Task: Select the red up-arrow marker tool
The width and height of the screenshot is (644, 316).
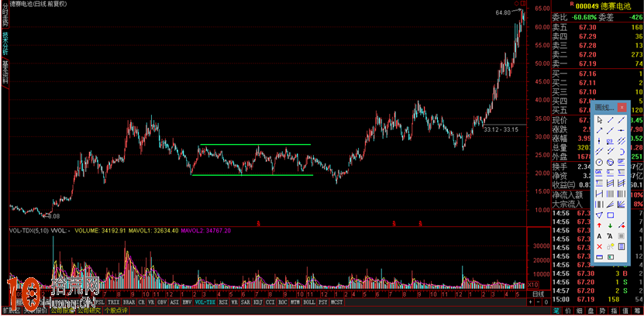Action: pos(599,225)
